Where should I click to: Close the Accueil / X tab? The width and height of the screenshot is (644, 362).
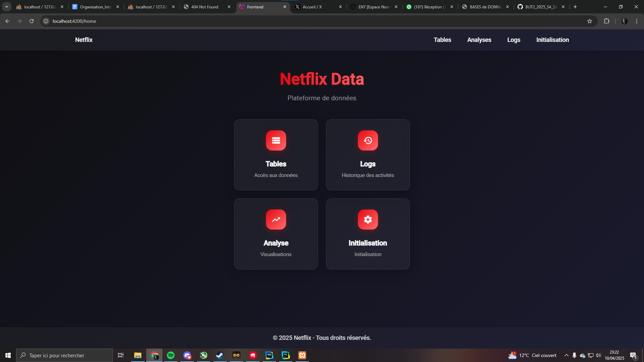coord(340,7)
